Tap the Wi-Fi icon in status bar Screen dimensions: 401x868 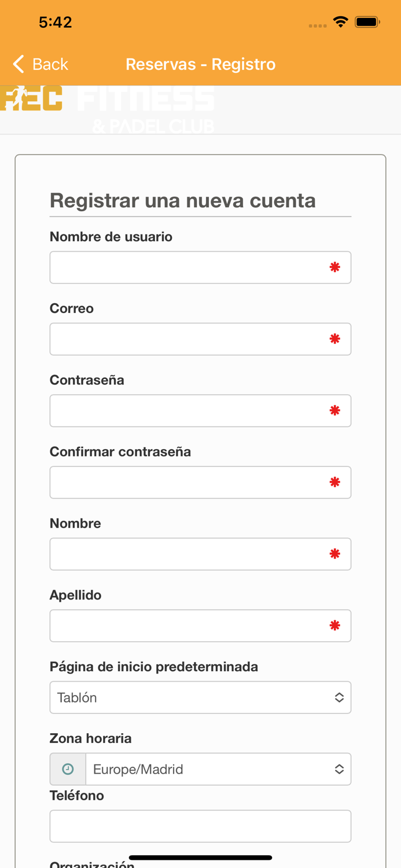click(x=341, y=22)
